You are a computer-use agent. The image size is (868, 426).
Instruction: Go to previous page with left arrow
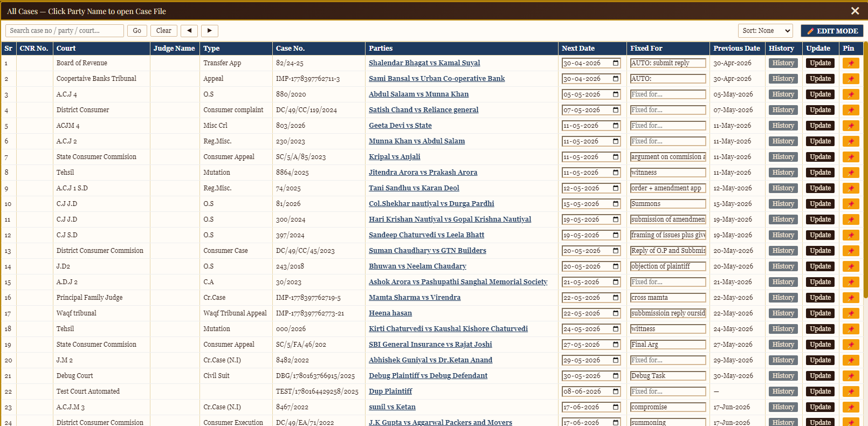pyautogui.click(x=189, y=31)
